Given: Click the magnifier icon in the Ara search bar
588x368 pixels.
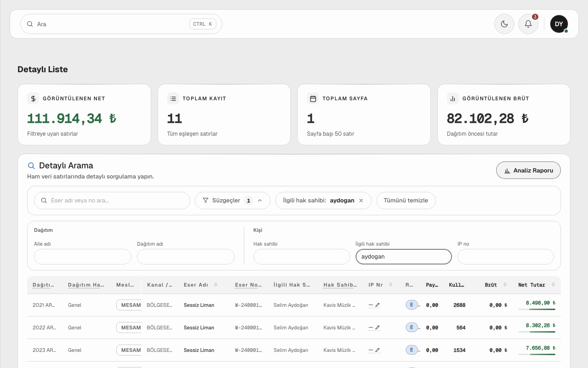Looking at the screenshot, I should tap(30, 24).
